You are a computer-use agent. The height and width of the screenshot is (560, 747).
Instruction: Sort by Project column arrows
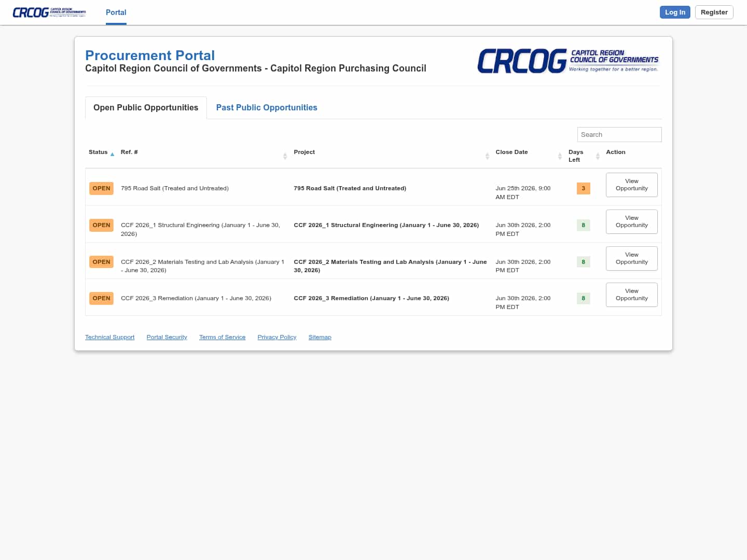click(487, 156)
